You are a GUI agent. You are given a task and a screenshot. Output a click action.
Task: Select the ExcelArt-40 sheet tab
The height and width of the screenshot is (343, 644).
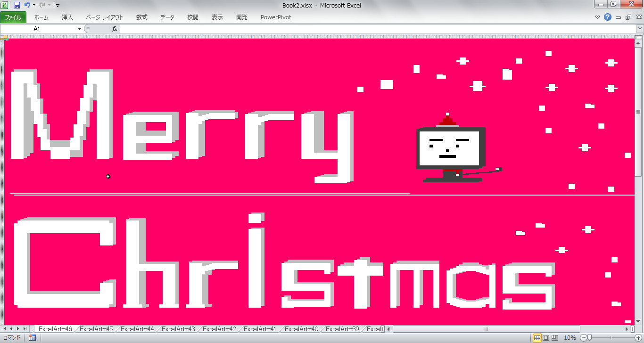(301, 329)
